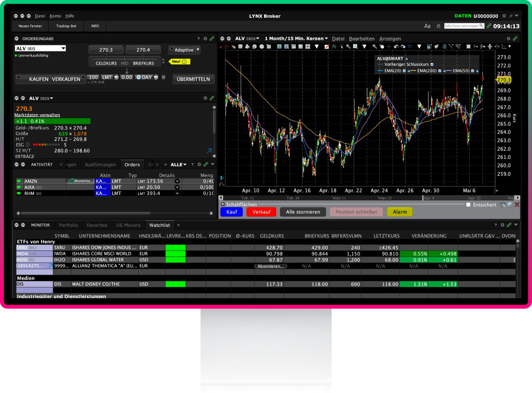The image size is (532, 393).
Task: Open chart panel settings gear
Action: pyautogui.click(x=508, y=39)
